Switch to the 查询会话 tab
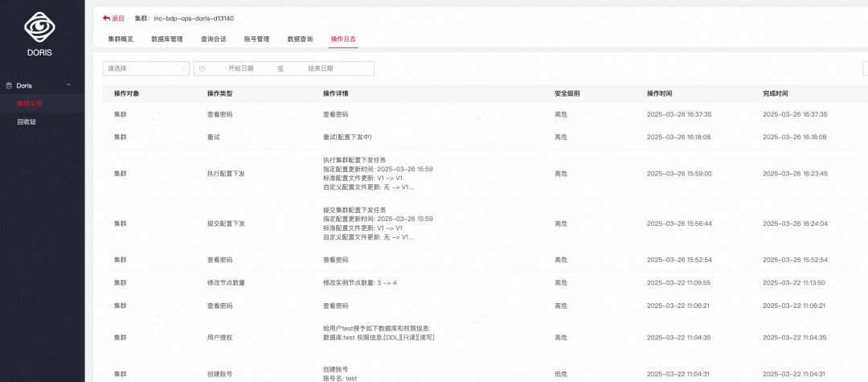Screen dimensions: 868x382 (213, 39)
